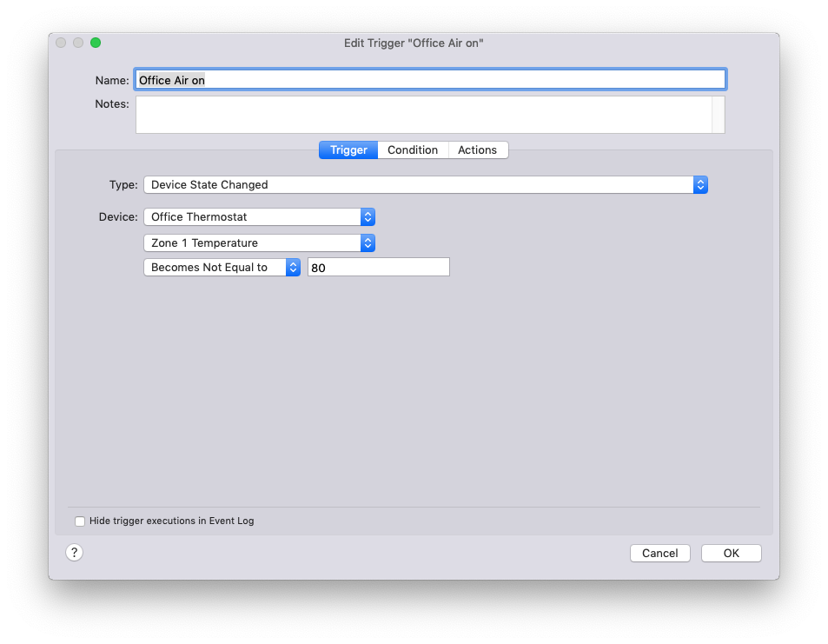Switch to the Condition tab
This screenshot has height=644, width=828.
click(x=413, y=150)
